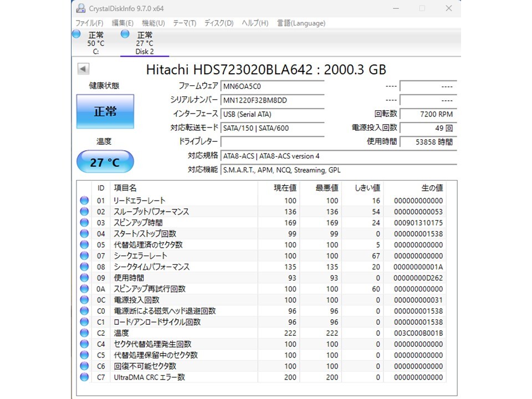Click the previous disk arrow button

point(83,69)
